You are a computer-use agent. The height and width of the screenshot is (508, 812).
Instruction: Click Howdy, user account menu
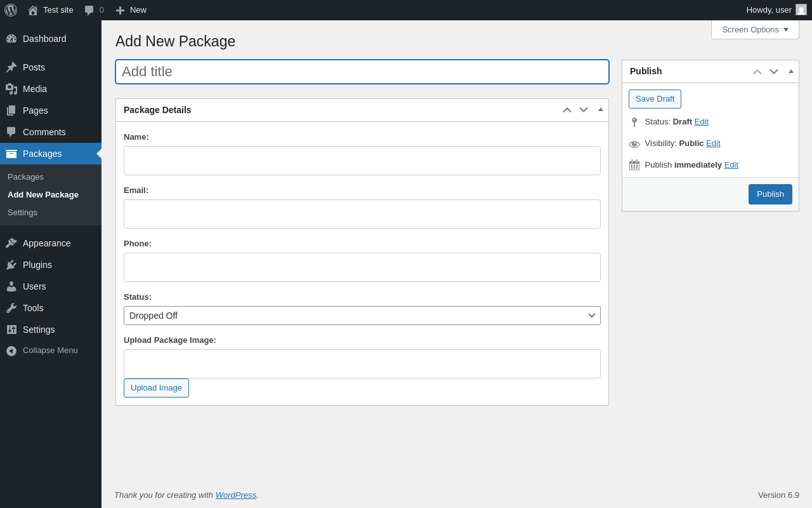click(x=776, y=10)
